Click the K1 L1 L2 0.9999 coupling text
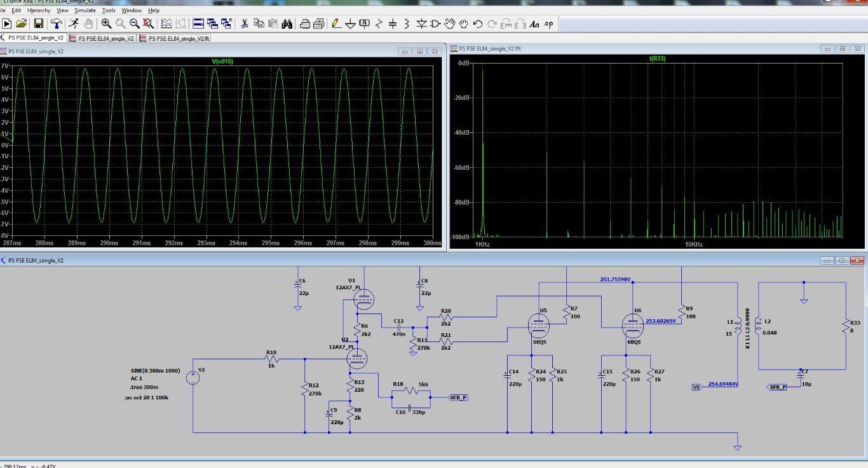The image size is (868, 468). coord(747,329)
